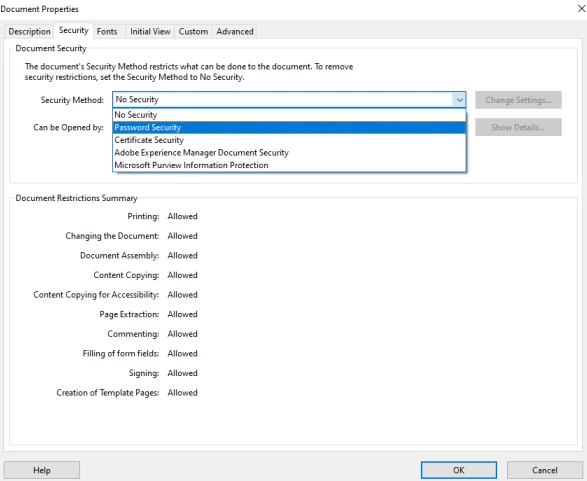Select Password Security option
The image size is (587, 481).
pos(289,127)
